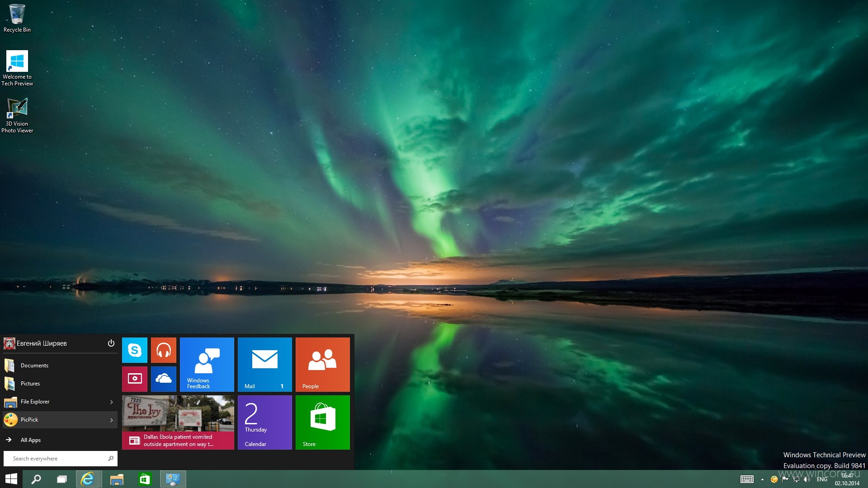Expand PicPick jump list arrow
The image size is (868, 488).
pos(112,420)
